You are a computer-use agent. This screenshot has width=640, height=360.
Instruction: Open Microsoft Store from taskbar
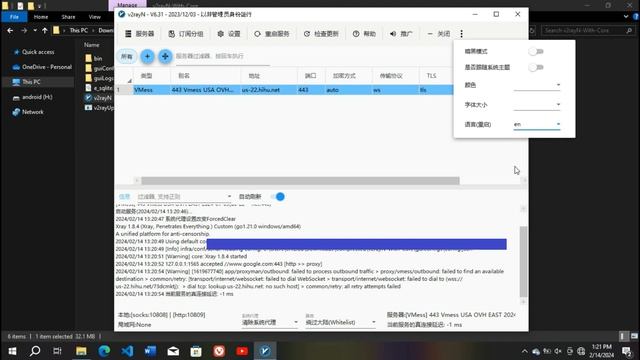point(196,351)
